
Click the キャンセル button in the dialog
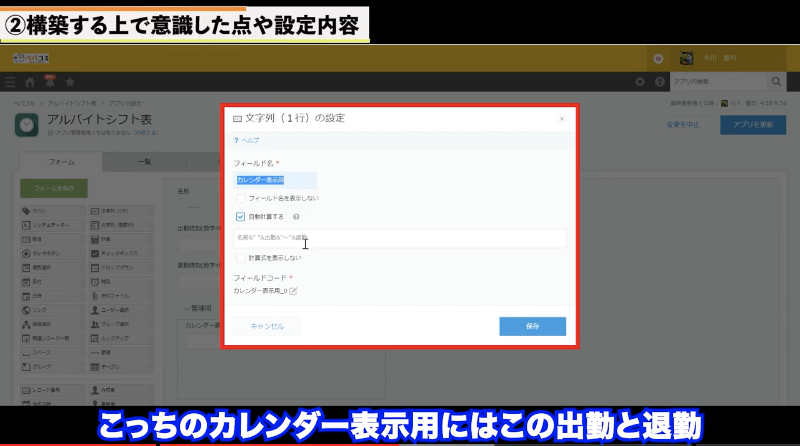267,326
